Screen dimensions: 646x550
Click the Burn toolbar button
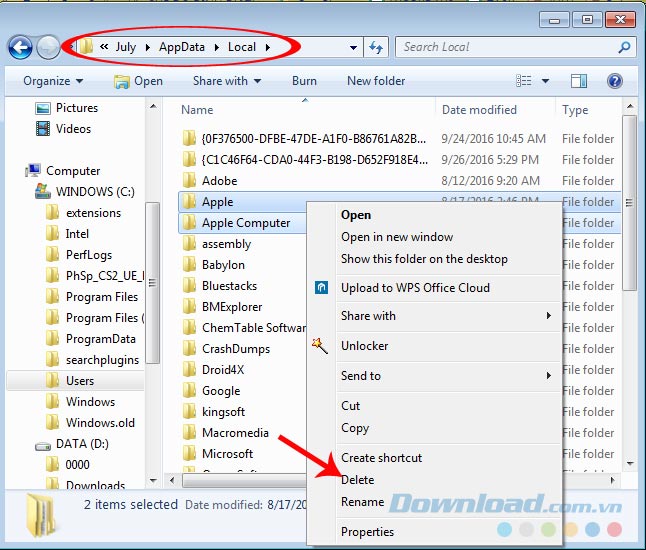click(304, 81)
